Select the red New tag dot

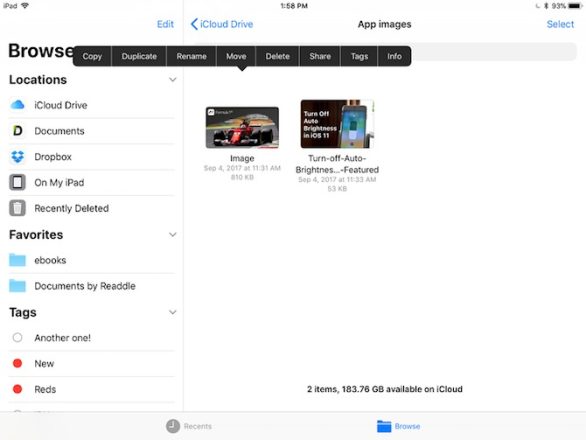[17, 363]
